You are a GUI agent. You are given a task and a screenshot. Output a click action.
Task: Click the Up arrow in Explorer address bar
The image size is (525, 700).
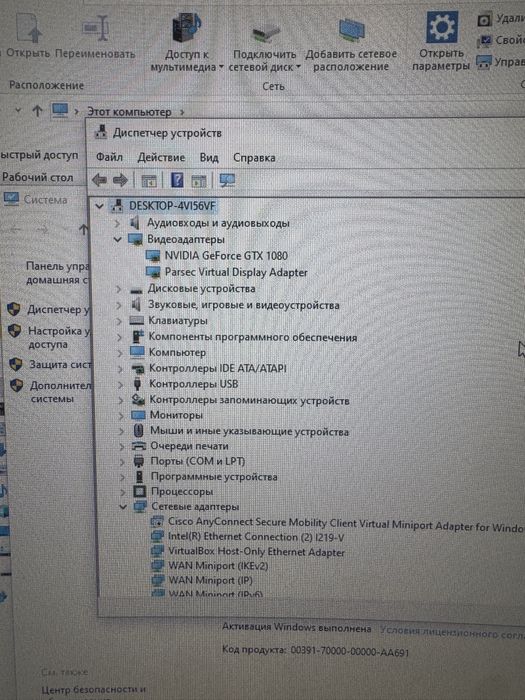[38, 111]
